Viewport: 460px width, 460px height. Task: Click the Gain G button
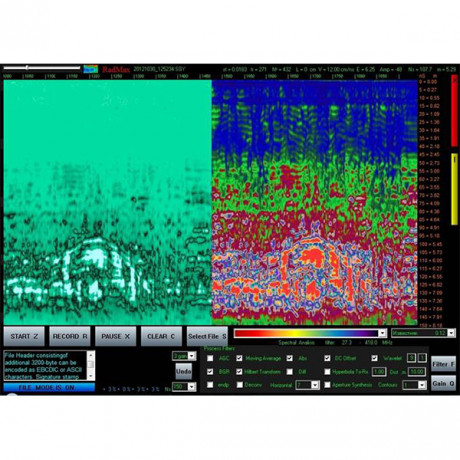pos(443,383)
